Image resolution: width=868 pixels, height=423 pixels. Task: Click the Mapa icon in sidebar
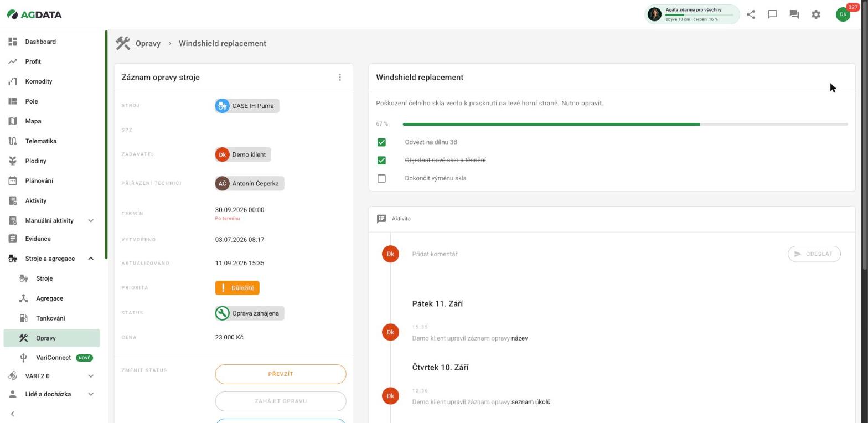(x=13, y=121)
